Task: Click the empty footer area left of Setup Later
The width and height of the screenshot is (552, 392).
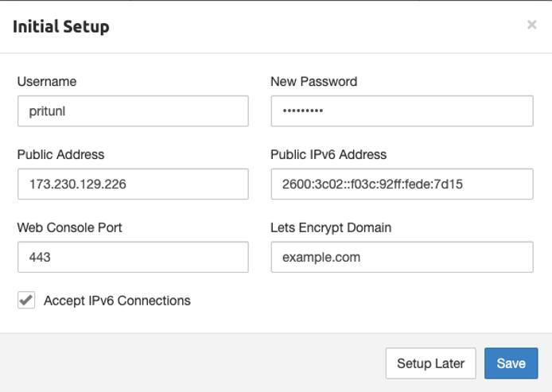Action: point(191,363)
